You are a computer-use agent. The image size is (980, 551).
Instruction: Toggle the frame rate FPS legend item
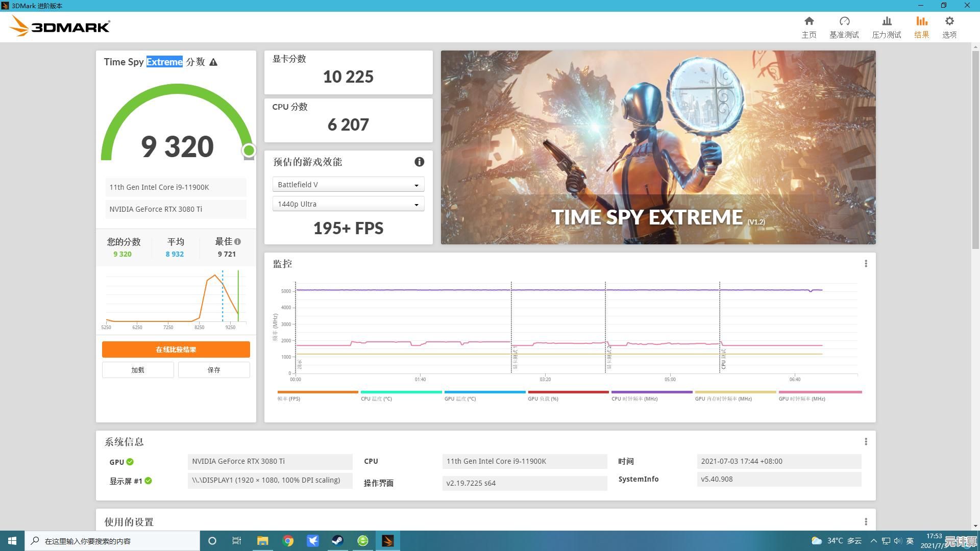point(289,398)
